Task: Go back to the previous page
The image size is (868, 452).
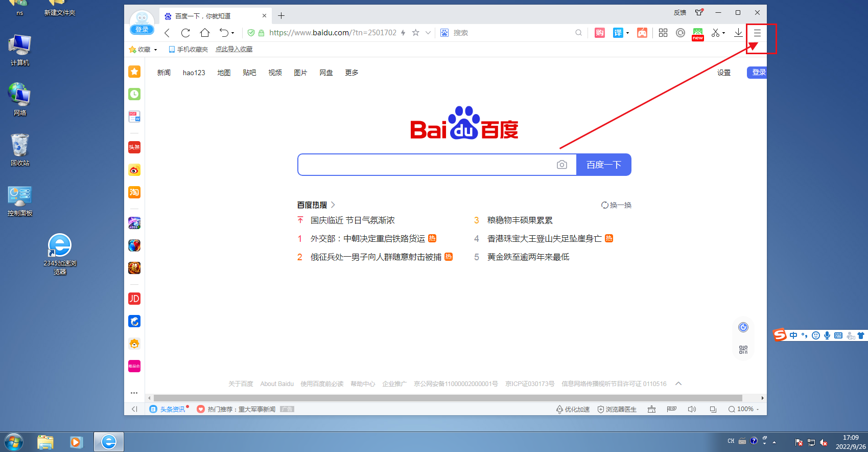Action: [167, 33]
